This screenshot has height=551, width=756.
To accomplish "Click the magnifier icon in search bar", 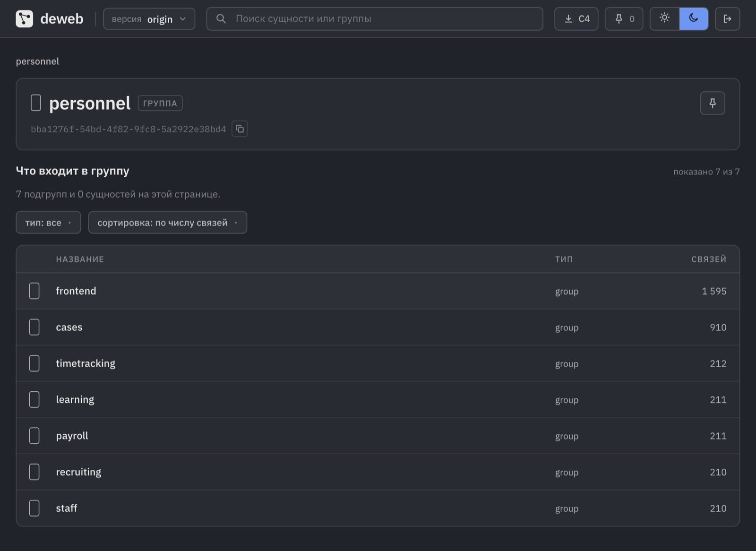I will (221, 19).
